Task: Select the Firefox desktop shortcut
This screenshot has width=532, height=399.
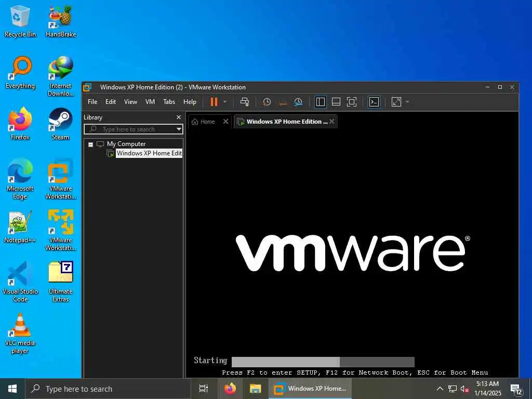Action: [20, 124]
